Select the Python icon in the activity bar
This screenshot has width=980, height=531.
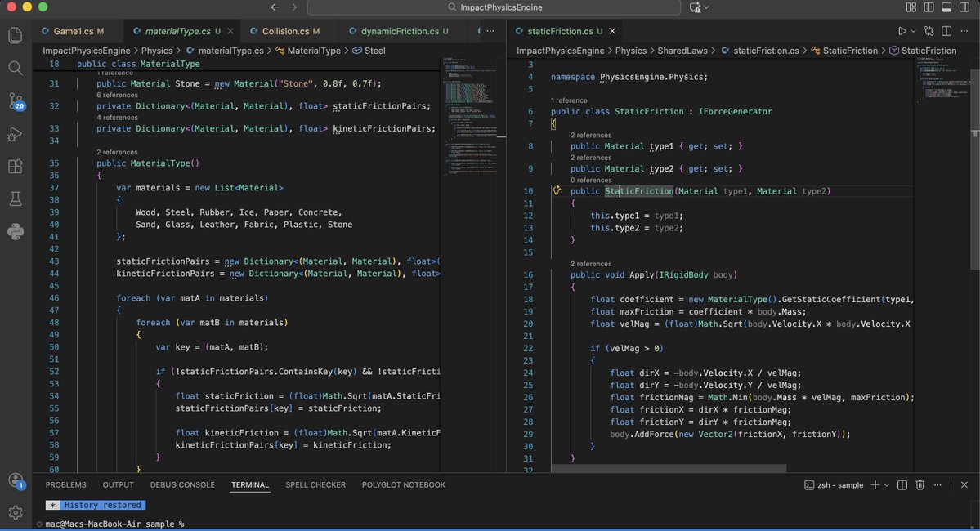pos(15,231)
